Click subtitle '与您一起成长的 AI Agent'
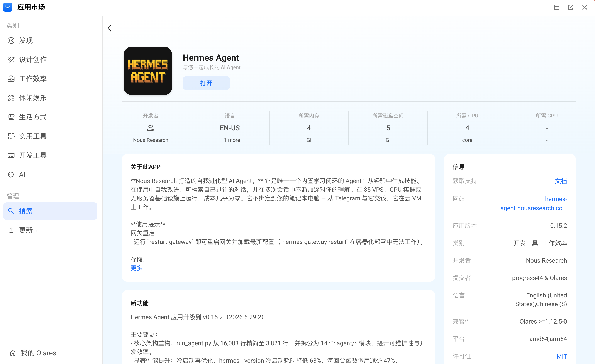This screenshot has width=595, height=364. click(212, 67)
